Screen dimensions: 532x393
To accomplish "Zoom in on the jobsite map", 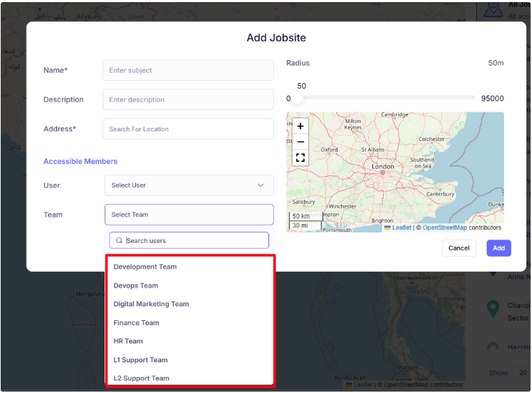I will pos(301,126).
